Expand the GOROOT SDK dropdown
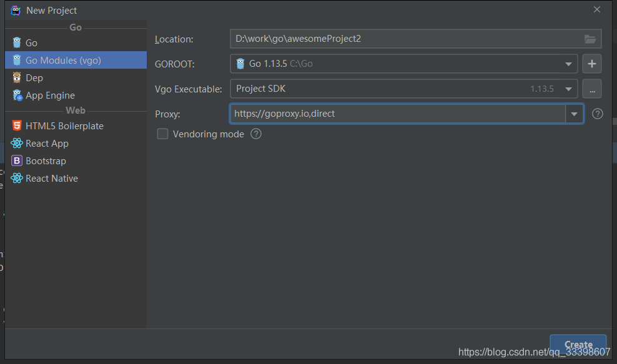 coord(569,64)
